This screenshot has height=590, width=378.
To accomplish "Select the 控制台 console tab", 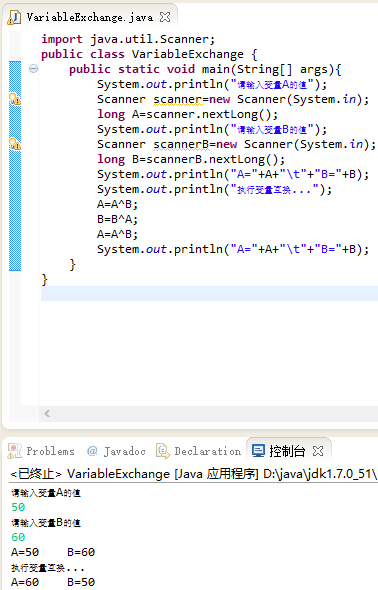I will [287, 451].
